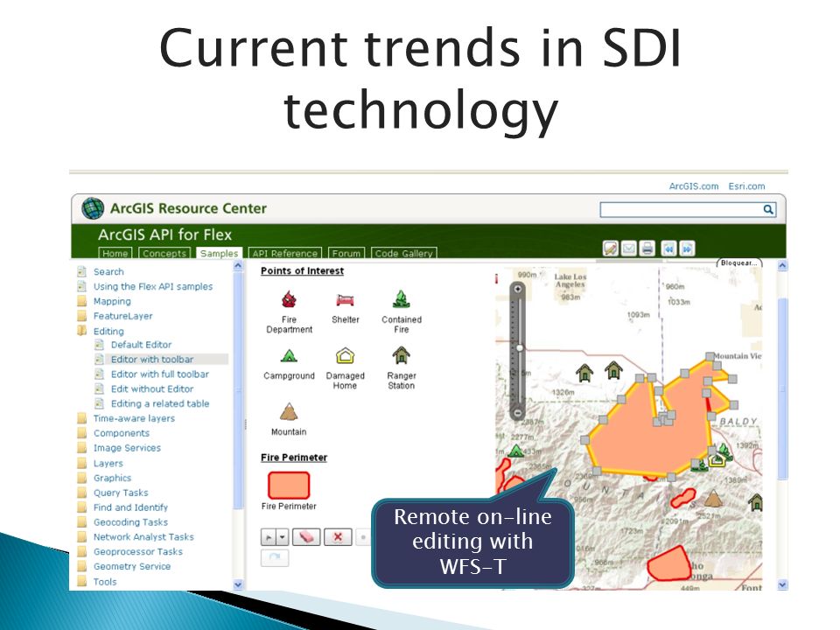Image resolution: width=840 pixels, height=630 pixels.
Task: Open the selection tool dropdown arrow
Action: click(283, 536)
